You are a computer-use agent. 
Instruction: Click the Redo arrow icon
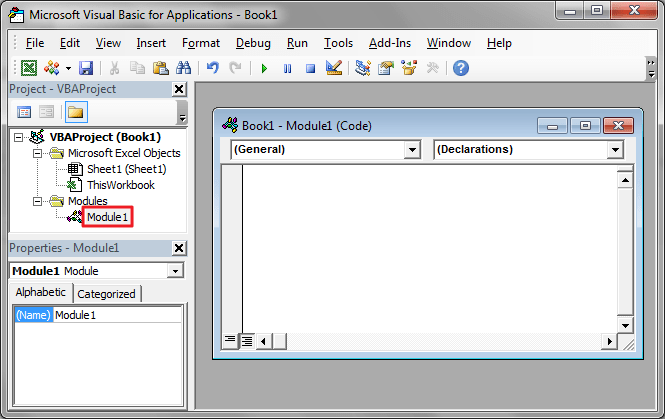coord(235,68)
